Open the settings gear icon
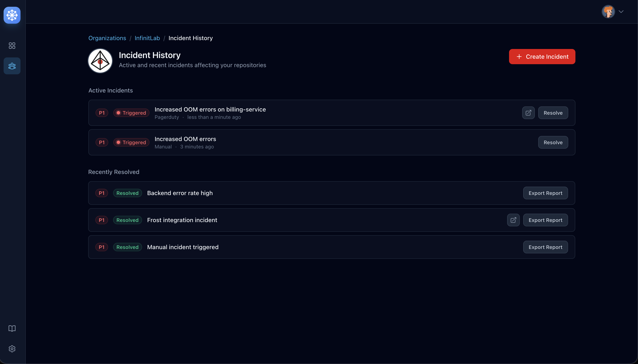Image resolution: width=638 pixels, height=364 pixels. [12, 349]
